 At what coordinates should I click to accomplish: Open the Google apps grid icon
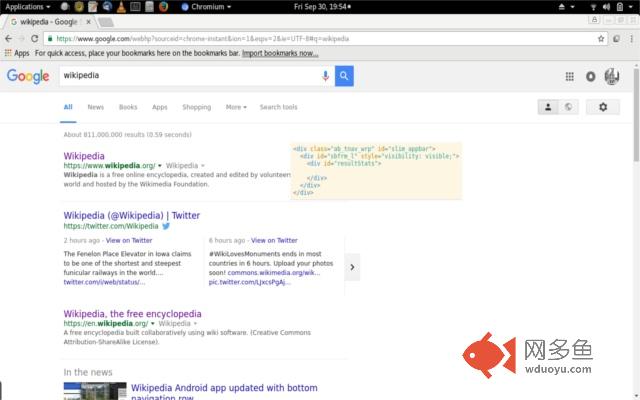[569, 76]
